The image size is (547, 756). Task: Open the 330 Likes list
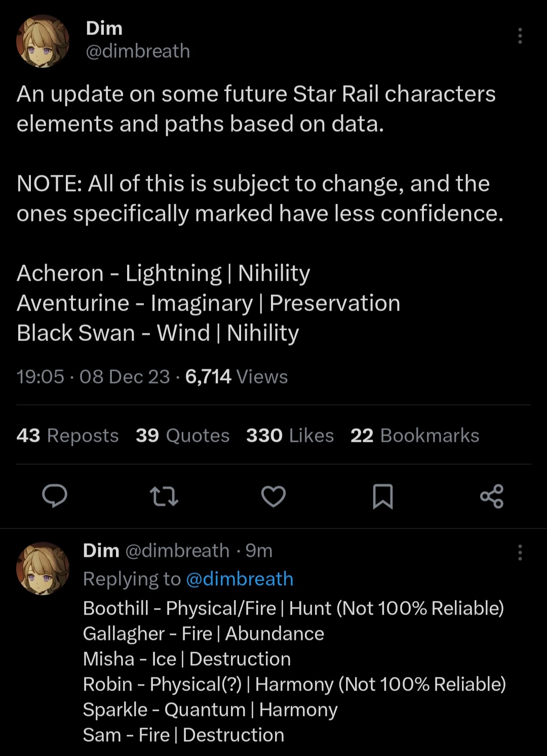(290, 435)
